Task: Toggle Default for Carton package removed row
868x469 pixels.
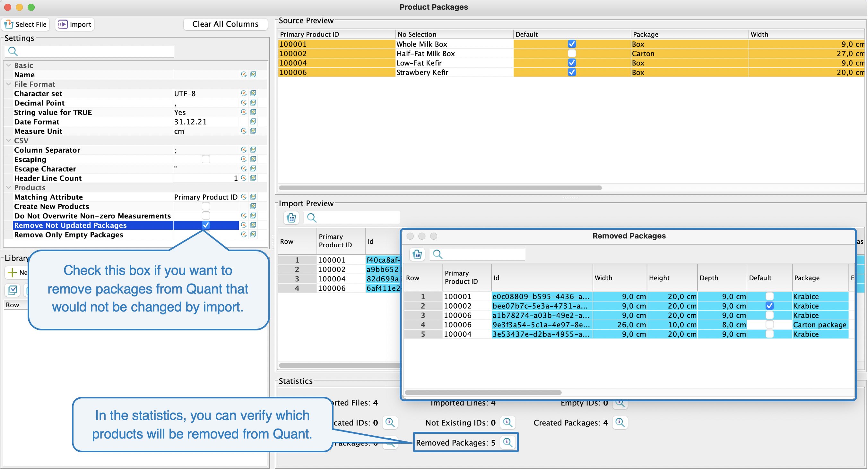Action: [769, 325]
